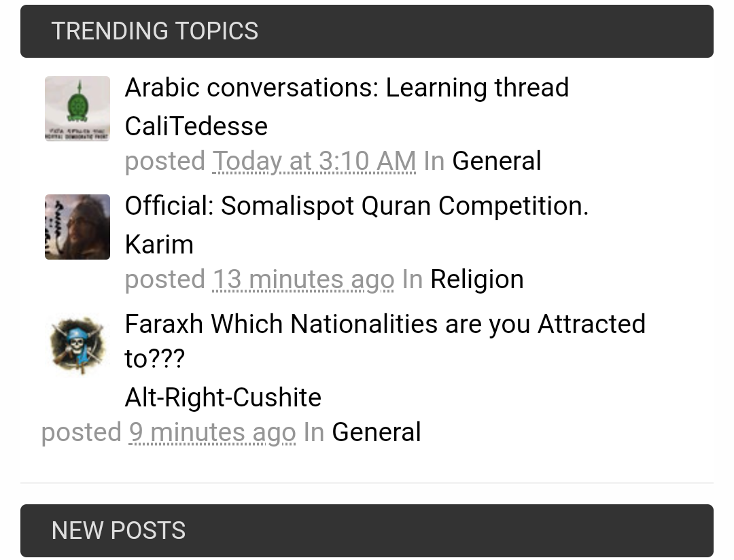
Task: Select the New Posts header
Action: click(x=118, y=531)
